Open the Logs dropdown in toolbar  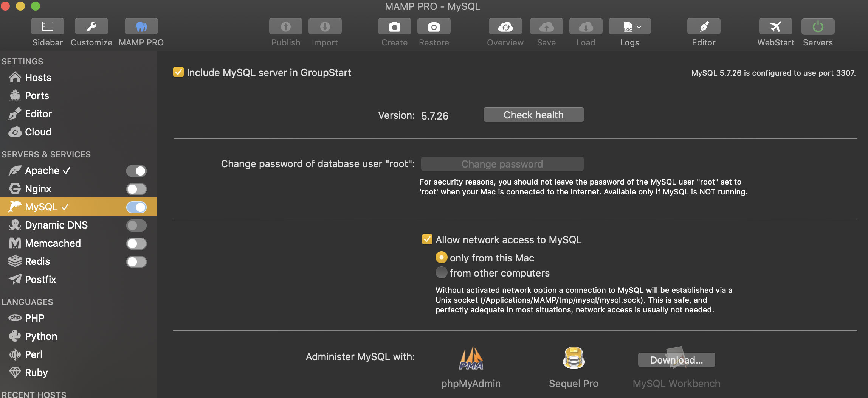pyautogui.click(x=630, y=26)
